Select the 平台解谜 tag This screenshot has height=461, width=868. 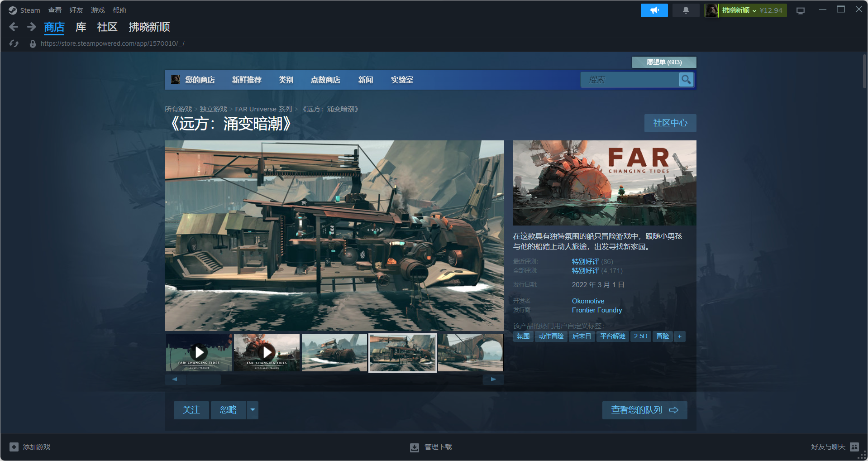[x=612, y=336]
